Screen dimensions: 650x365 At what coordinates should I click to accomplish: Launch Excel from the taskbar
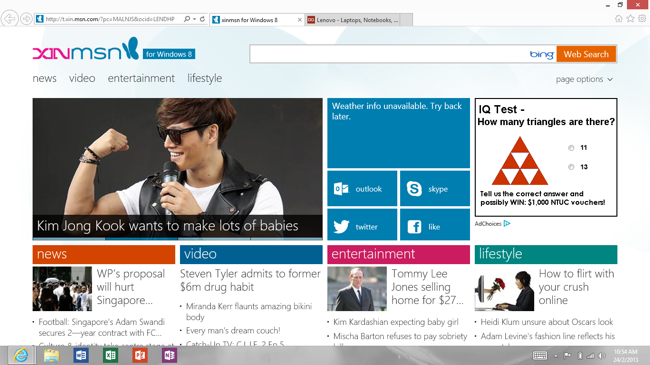tap(110, 355)
